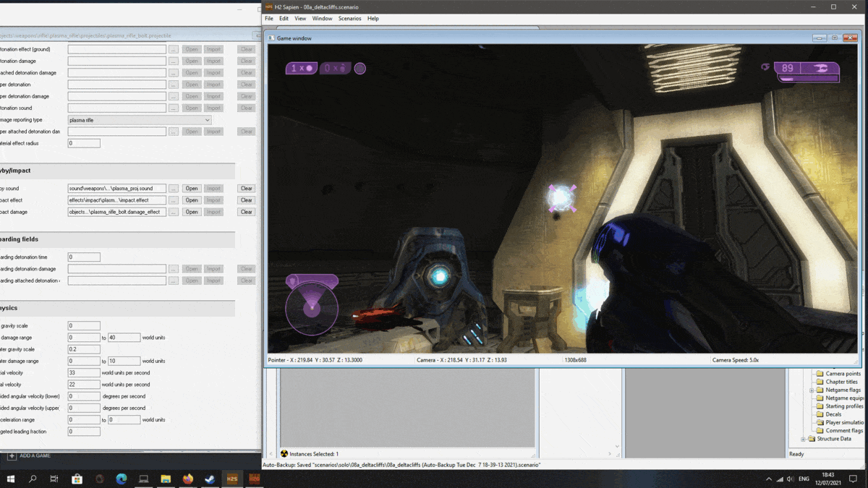Click the Camera points folder icon
The image size is (868, 488).
[x=820, y=374]
